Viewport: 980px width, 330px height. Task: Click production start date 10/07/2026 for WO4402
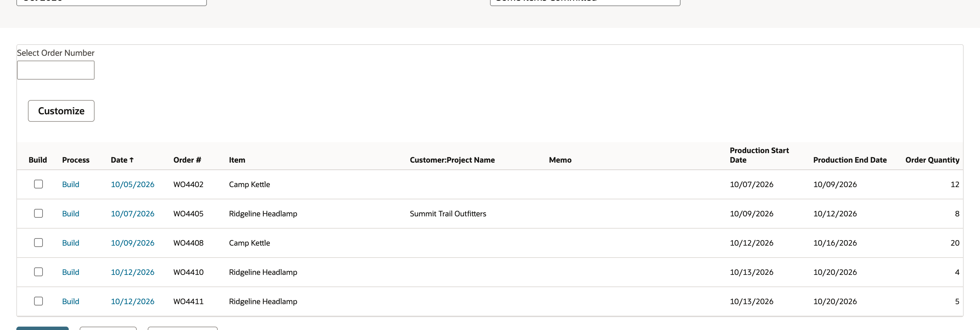coord(751,184)
